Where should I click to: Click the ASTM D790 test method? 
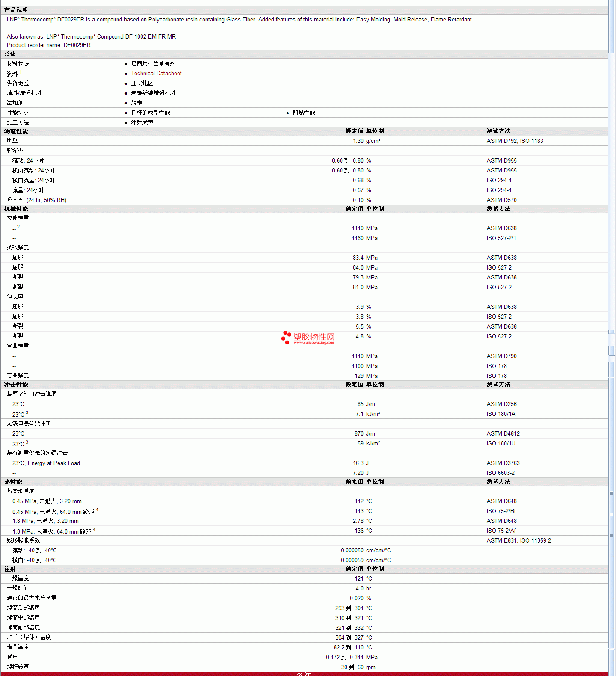(501, 356)
